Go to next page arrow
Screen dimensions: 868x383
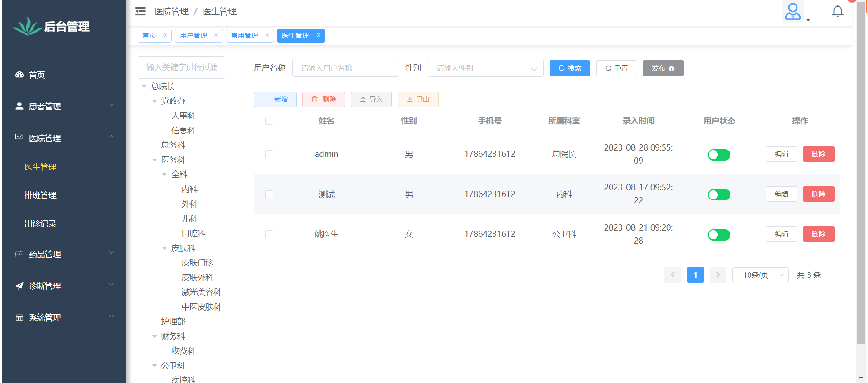point(718,274)
